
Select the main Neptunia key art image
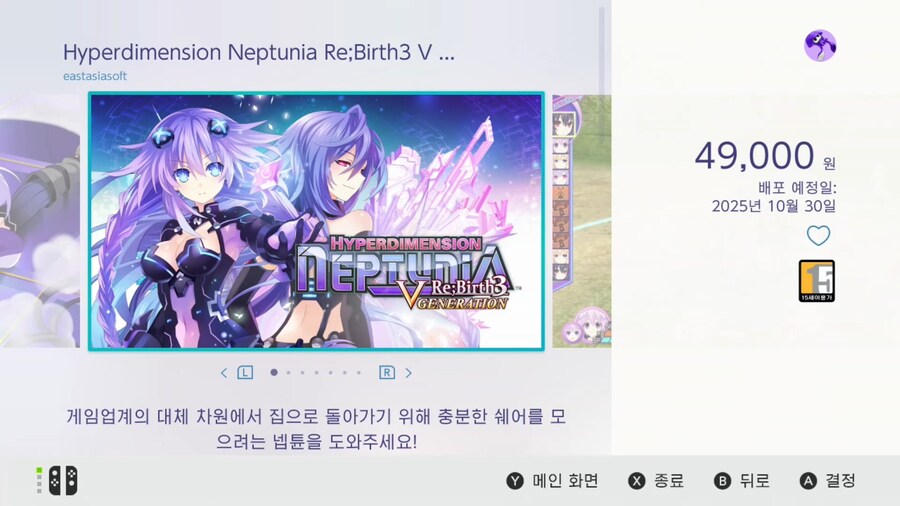(316, 221)
